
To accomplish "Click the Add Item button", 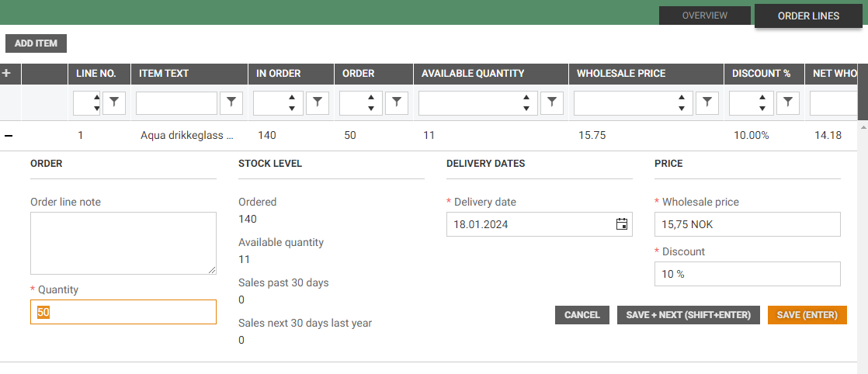I will [x=36, y=43].
